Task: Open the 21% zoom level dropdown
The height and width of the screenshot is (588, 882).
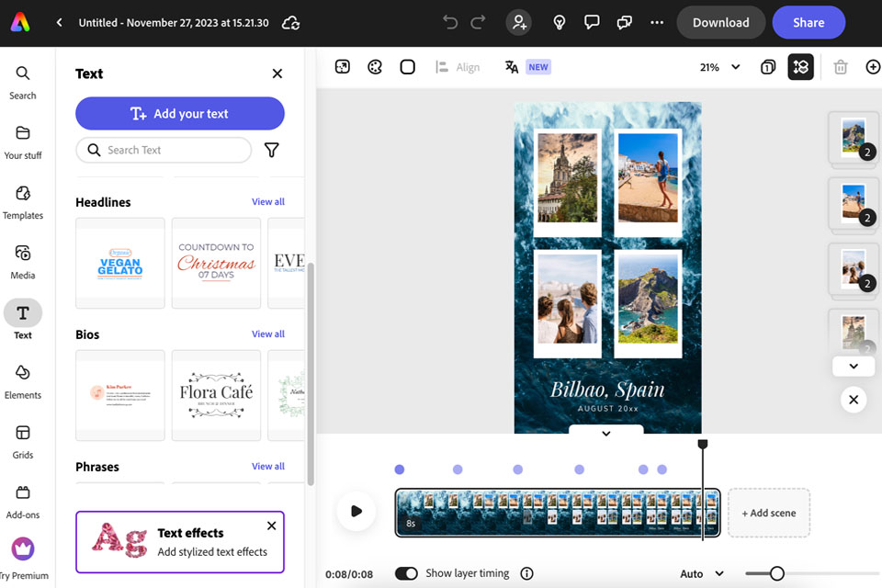Action: pos(719,67)
